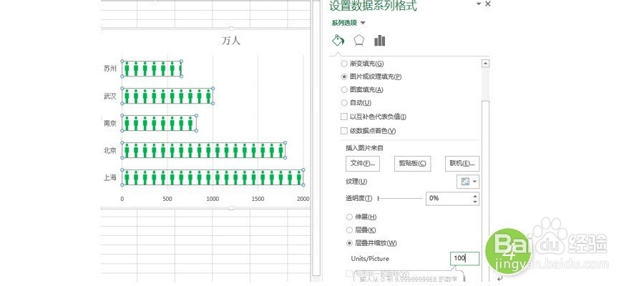
Task: Increase transparency with the up spinner arrow
Action: tap(475, 195)
